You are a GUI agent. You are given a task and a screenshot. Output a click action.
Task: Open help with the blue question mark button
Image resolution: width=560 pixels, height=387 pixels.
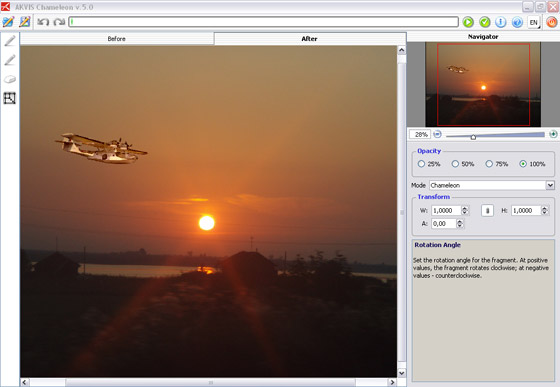coord(517,22)
